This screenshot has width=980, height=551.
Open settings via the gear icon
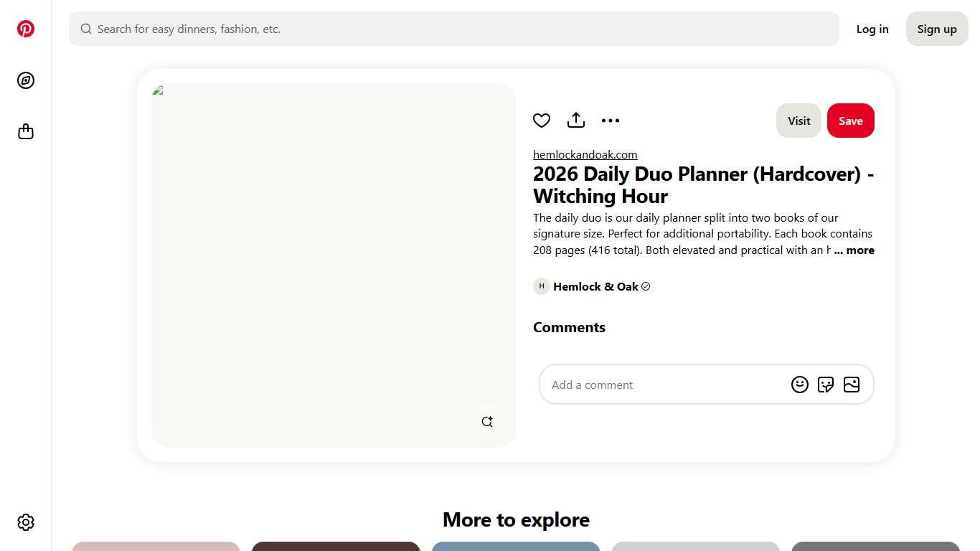coord(26,522)
